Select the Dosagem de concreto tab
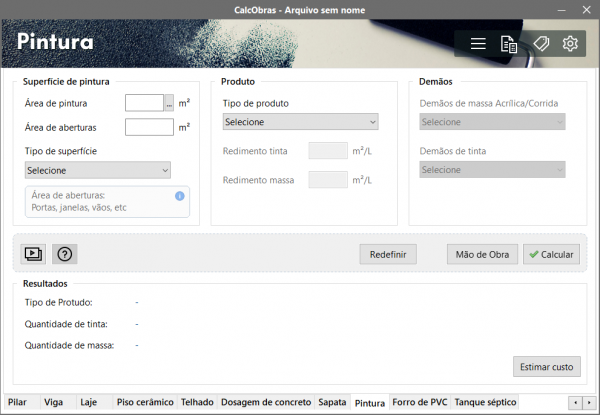Image resolution: width=600 pixels, height=415 pixels. pos(265,402)
